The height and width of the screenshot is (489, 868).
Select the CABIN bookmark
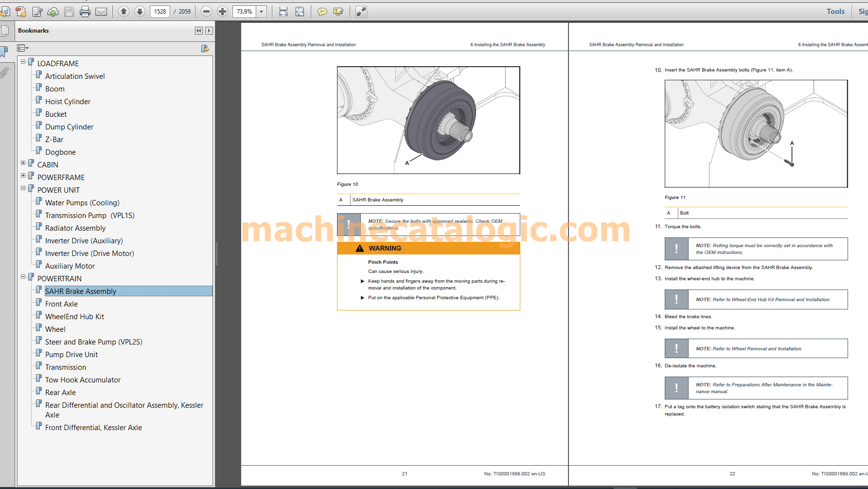(48, 165)
